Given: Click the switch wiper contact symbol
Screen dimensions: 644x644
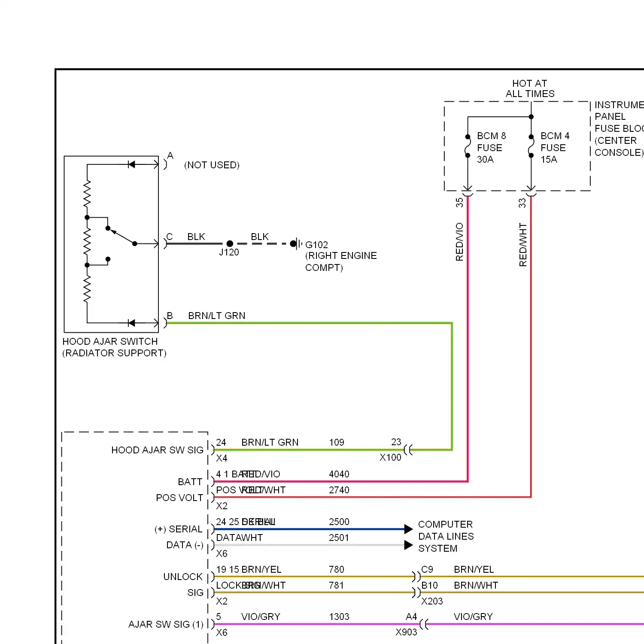Looking at the screenshot, I should (x=122, y=235).
